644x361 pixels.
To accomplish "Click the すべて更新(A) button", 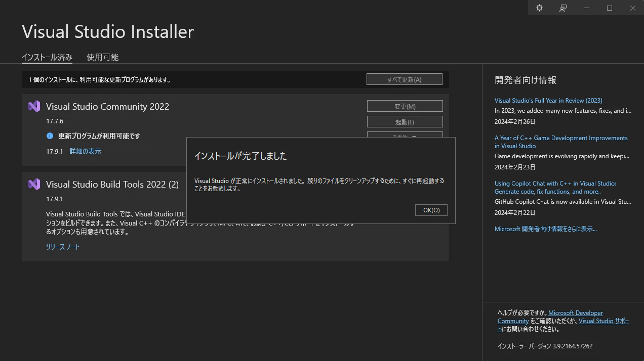I will [x=405, y=79].
